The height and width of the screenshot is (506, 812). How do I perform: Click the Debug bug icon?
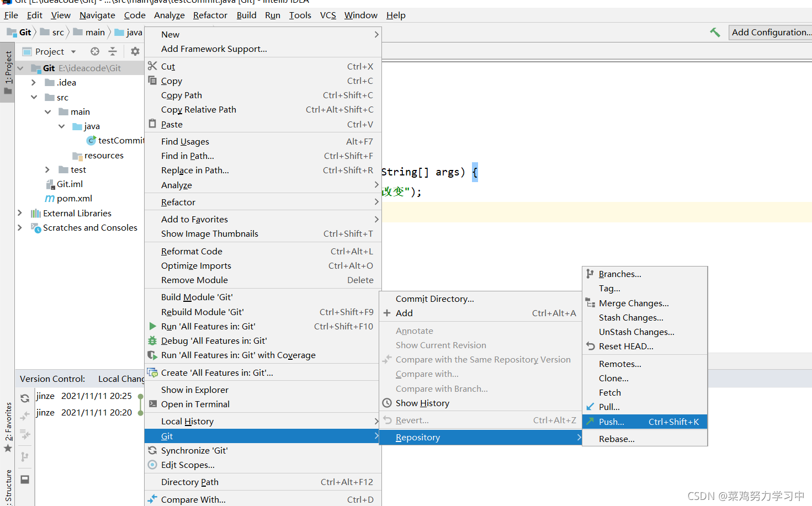[153, 340]
